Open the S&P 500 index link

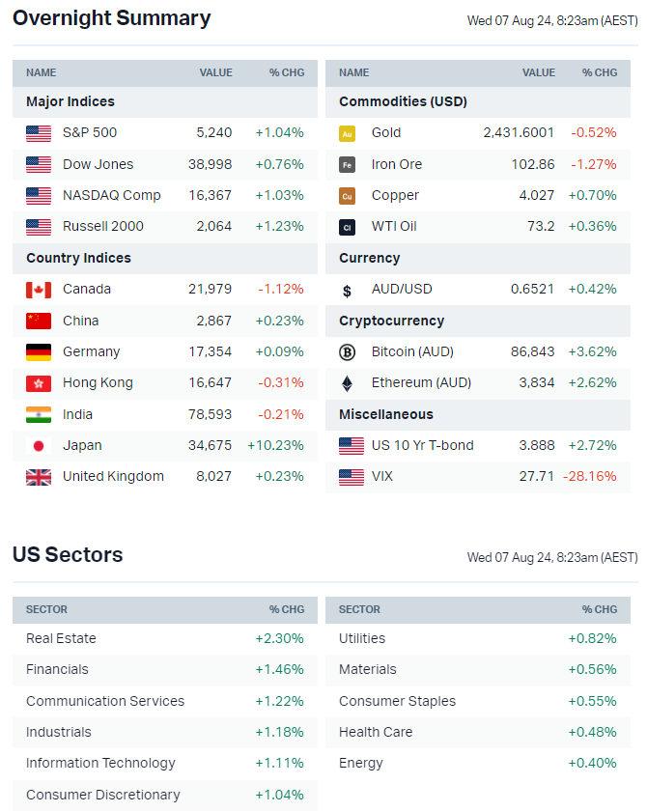coord(90,133)
